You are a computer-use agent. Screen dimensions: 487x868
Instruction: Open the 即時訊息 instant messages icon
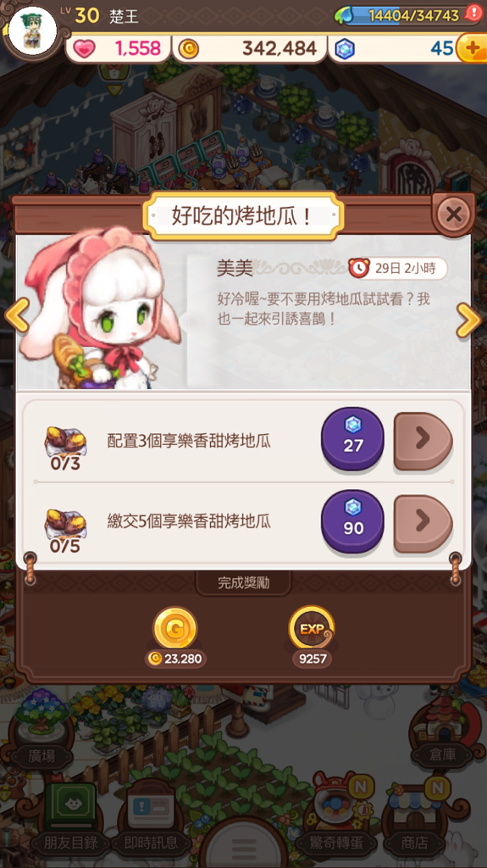pyautogui.click(x=151, y=820)
